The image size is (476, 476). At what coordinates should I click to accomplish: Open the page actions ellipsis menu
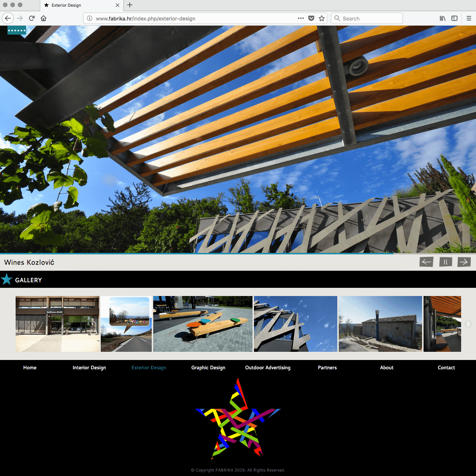pyautogui.click(x=301, y=18)
